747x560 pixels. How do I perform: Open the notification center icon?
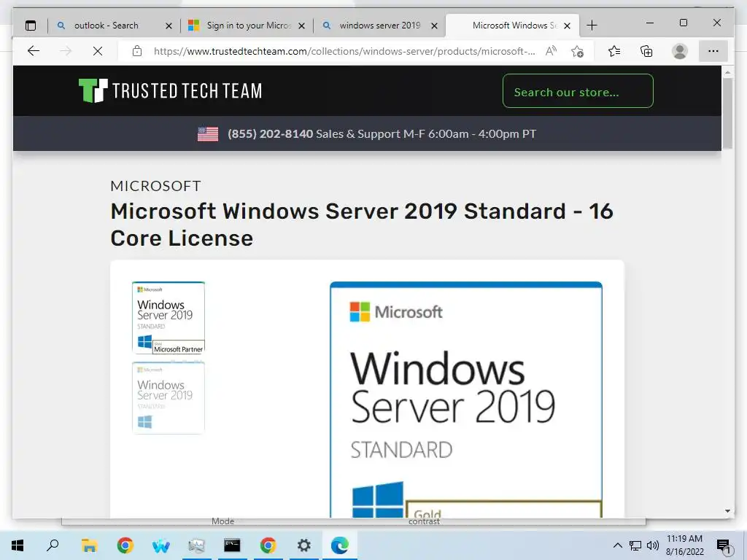(x=724, y=545)
